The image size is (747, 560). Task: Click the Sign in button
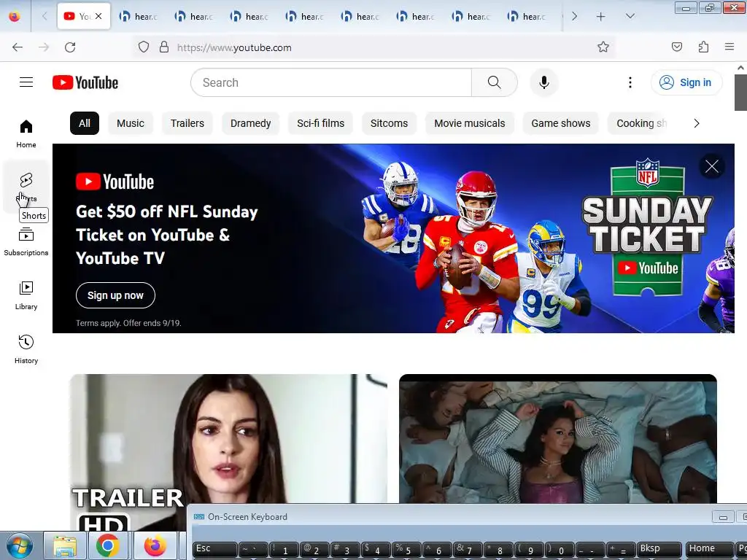[686, 82]
